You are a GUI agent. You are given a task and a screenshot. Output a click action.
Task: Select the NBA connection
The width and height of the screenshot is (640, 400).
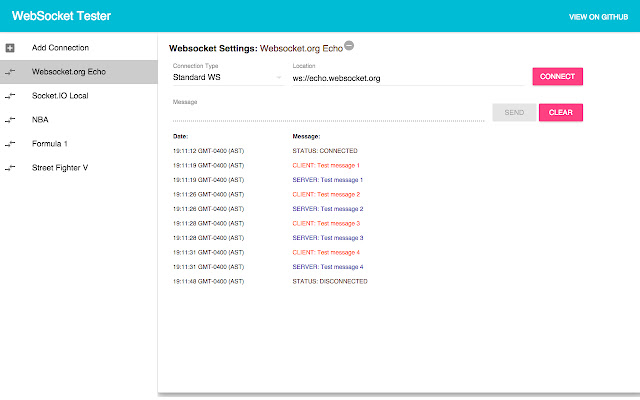tap(79, 120)
